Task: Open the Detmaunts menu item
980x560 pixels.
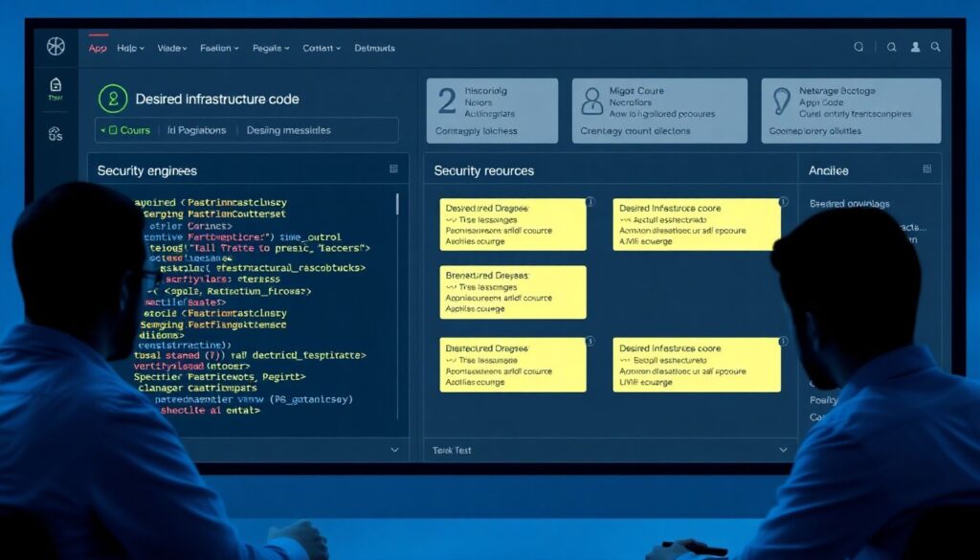Action: (x=374, y=48)
